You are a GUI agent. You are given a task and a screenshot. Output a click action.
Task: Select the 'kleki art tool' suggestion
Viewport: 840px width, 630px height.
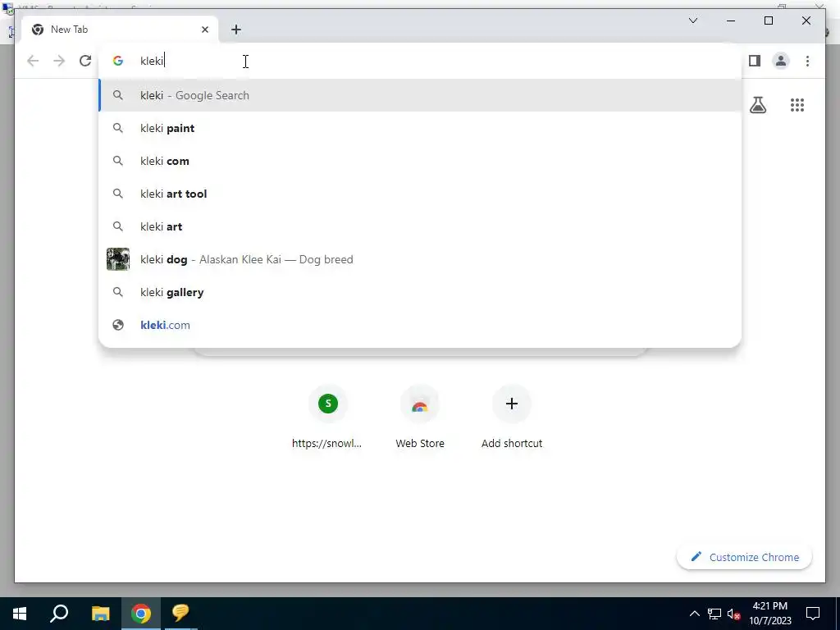pyautogui.click(x=420, y=194)
